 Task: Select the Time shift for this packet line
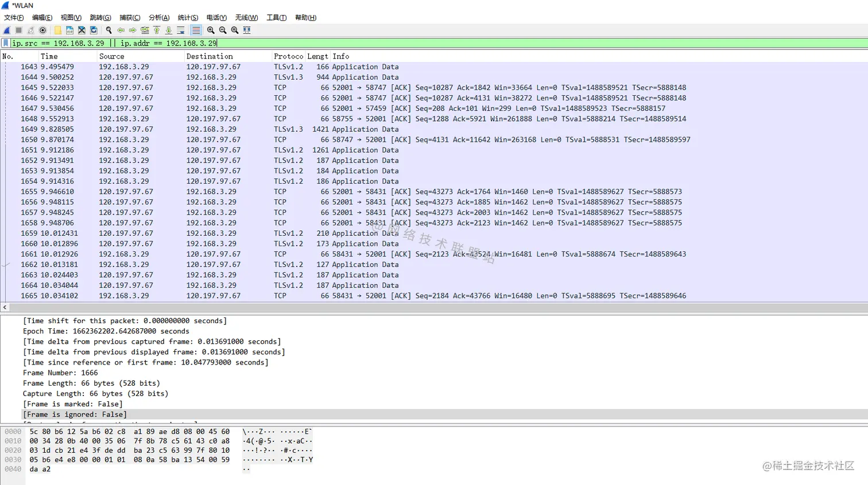coord(125,321)
